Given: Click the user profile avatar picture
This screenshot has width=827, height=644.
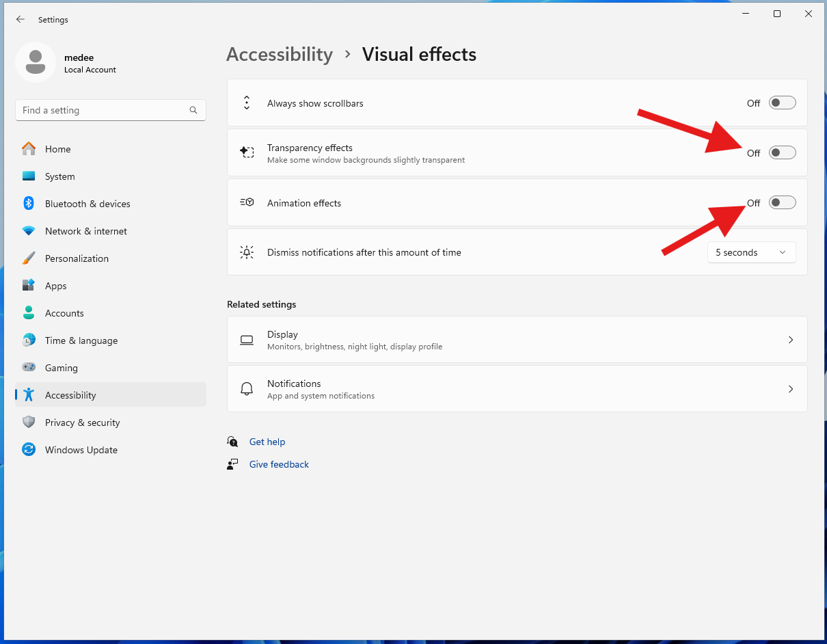Looking at the screenshot, I should 36,62.
